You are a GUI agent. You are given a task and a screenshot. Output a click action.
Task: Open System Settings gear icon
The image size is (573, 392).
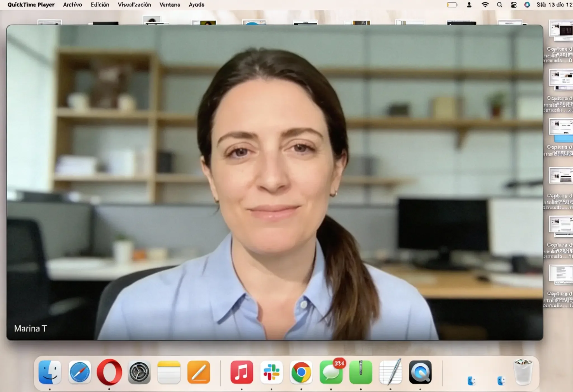pyautogui.click(x=139, y=372)
